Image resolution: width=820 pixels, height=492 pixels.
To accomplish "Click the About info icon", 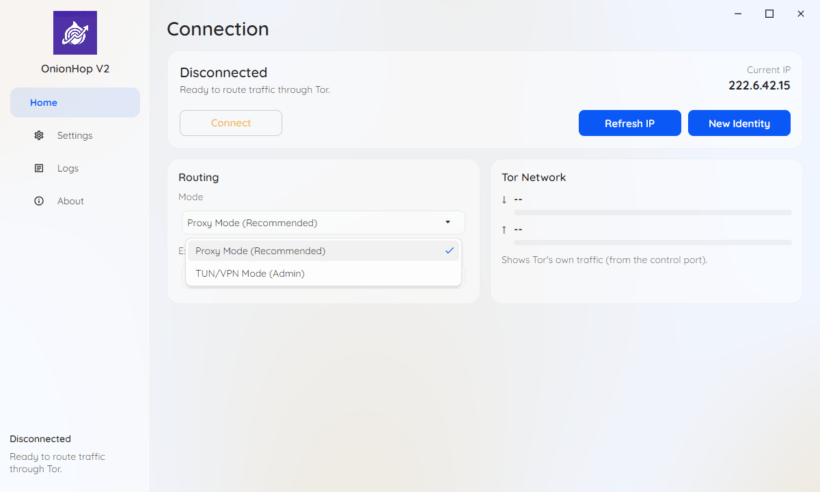I will tap(39, 201).
